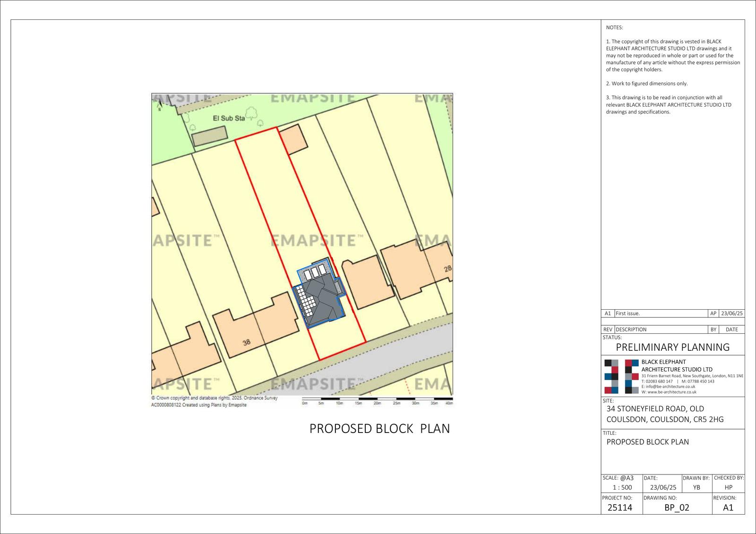Click the tree symbol near El Sub Sta
This screenshot has height=534, width=756.
coord(250,113)
